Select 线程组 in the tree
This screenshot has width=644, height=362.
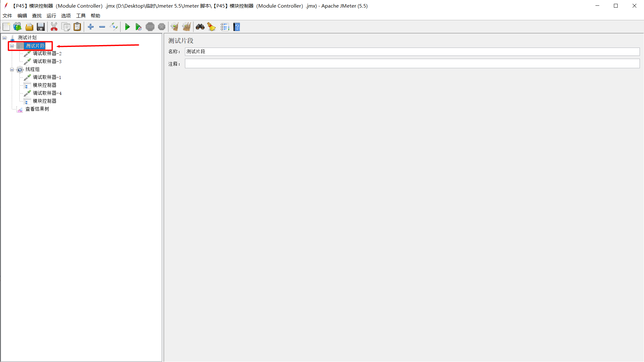(33, 69)
